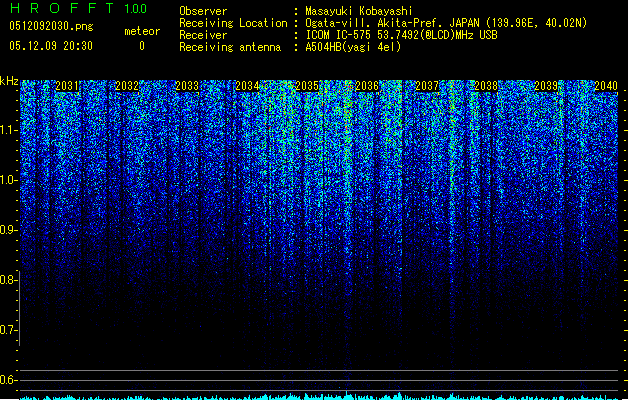Click the ICOM IC-575 53.7492 MHz USB receiver text
The height and width of the screenshot is (400, 629).
click(x=402, y=35)
